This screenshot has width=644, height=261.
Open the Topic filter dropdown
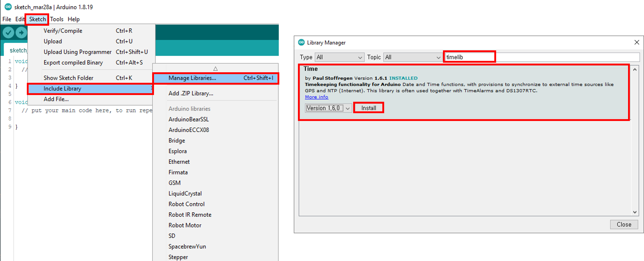413,57
